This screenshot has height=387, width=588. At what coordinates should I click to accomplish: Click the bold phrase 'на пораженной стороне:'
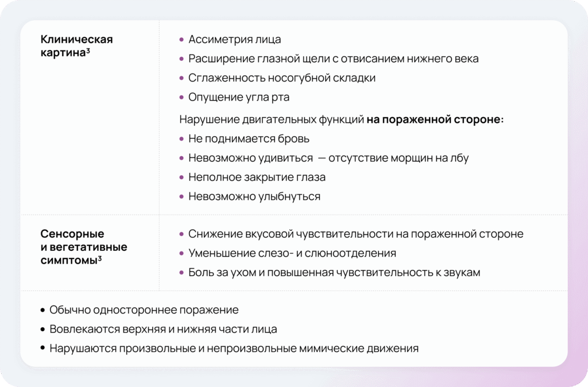435,120
